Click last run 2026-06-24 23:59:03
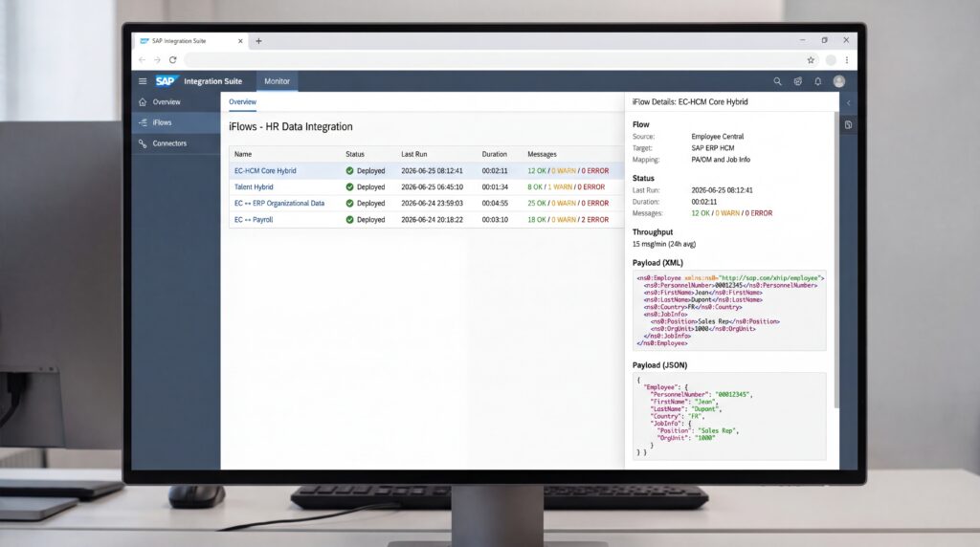This screenshot has width=980, height=547. (432, 203)
